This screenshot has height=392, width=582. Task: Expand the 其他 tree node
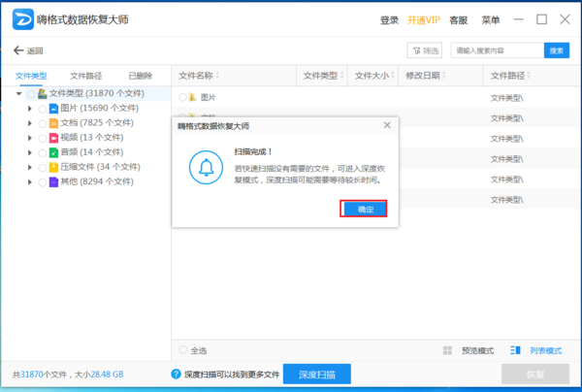coord(30,181)
